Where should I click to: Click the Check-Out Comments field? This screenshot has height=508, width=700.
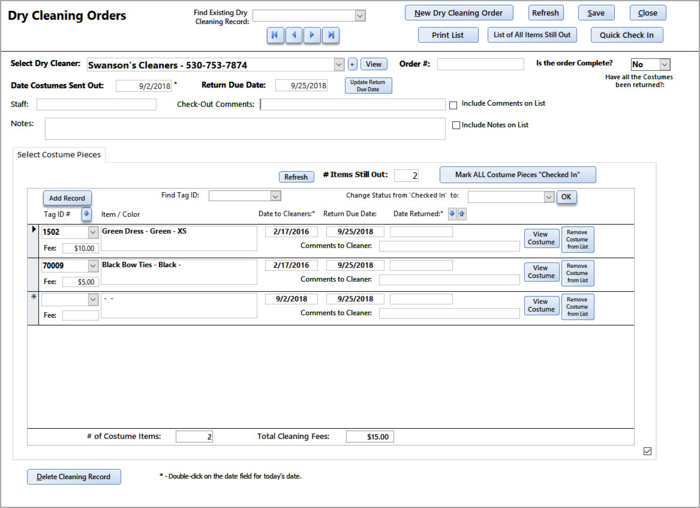click(x=353, y=104)
